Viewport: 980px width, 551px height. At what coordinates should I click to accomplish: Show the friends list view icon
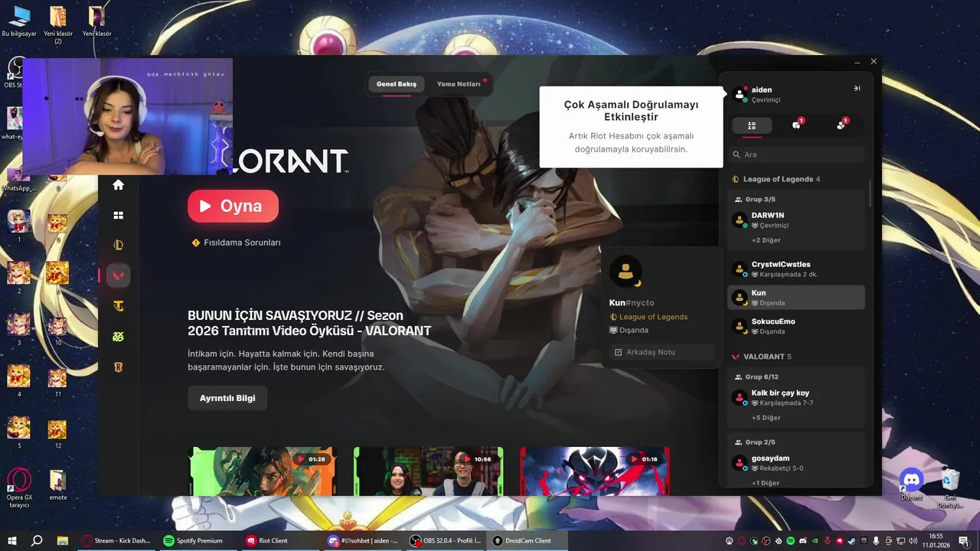tap(752, 126)
